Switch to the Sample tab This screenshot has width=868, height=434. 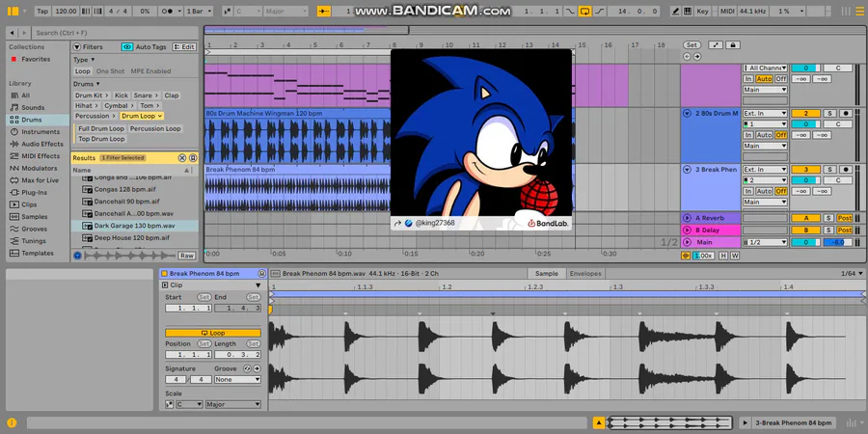pyautogui.click(x=547, y=274)
